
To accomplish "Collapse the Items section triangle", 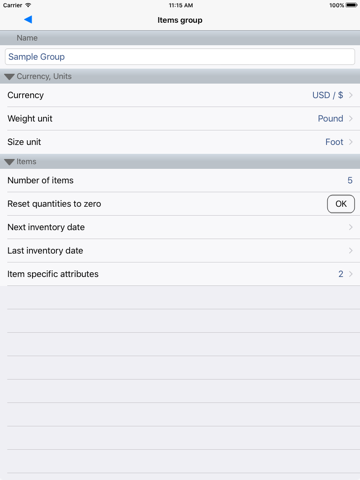I will (9, 162).
